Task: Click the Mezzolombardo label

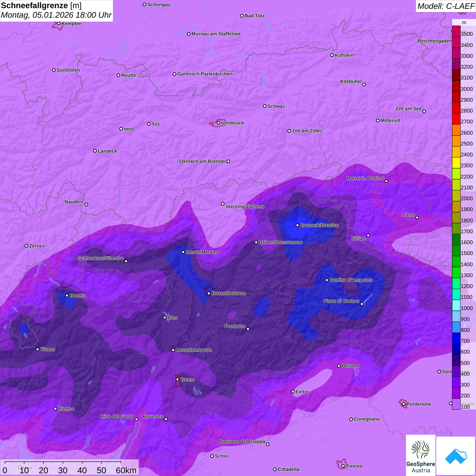Action: tap(194, 350)
